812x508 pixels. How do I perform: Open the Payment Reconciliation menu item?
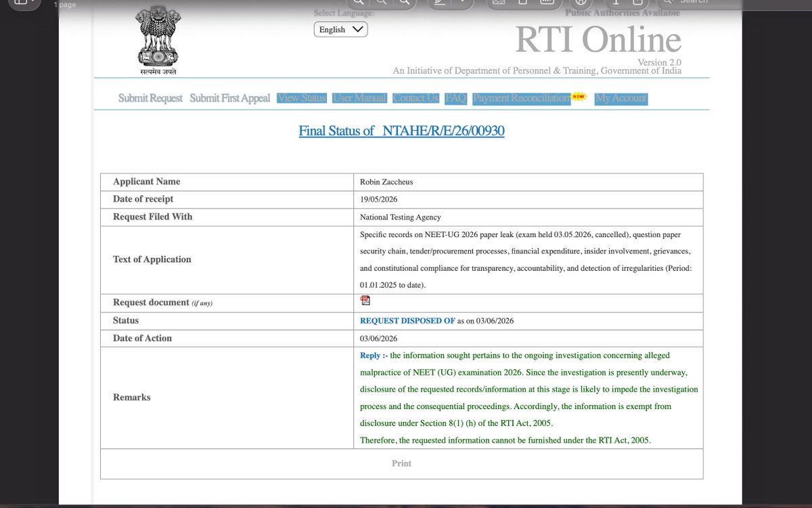coord(522,98)
